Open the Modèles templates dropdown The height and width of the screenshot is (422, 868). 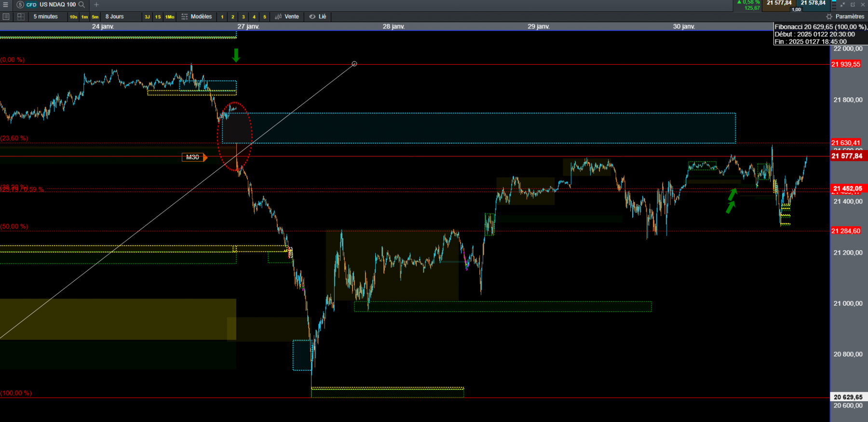(197, 16)
